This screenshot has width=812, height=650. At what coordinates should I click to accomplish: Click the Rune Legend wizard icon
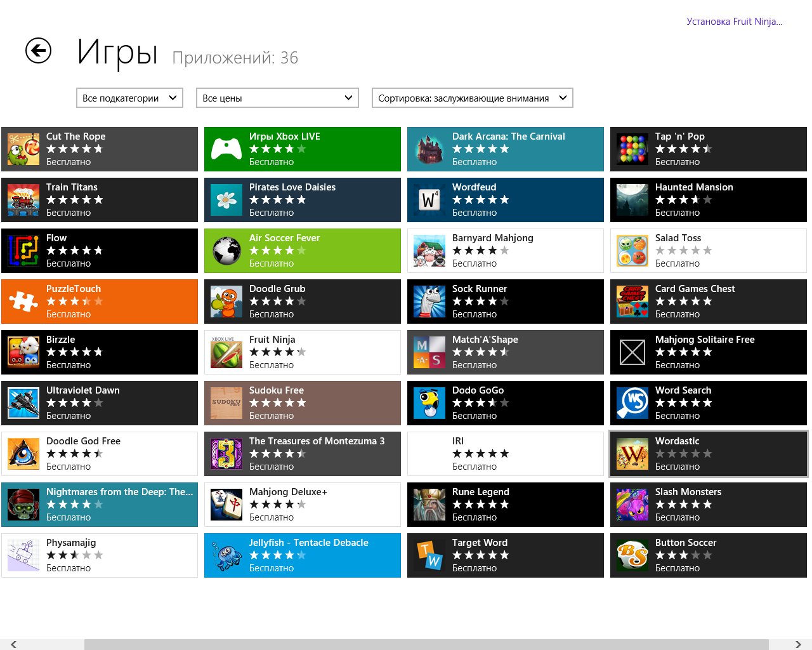(429, 505)
